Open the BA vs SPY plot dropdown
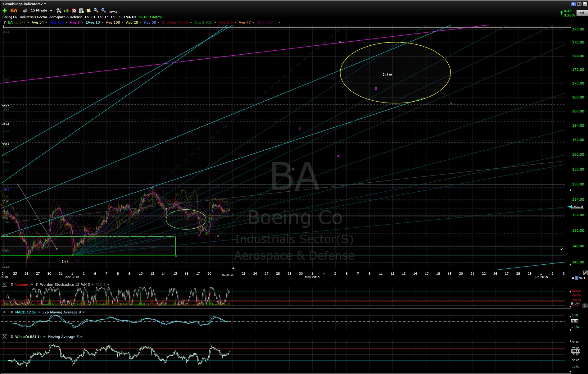Screen dimensions: 588x374 pyautogui.click(x=29, y=22)
